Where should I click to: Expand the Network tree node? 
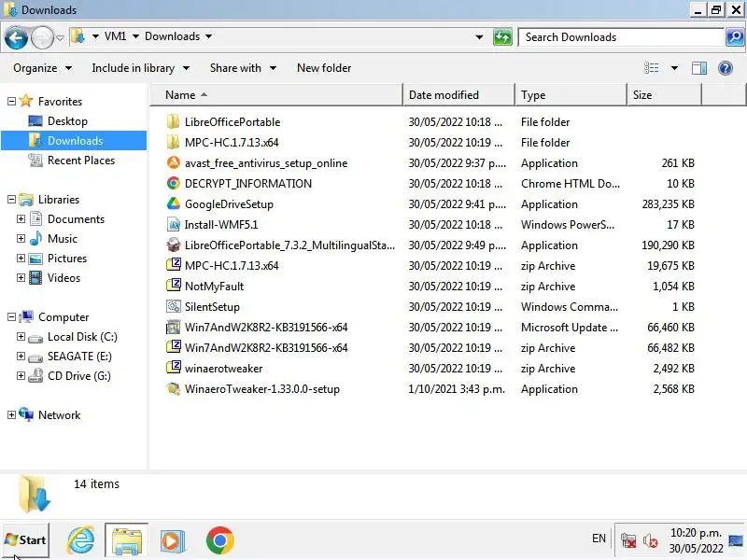tap(11, 414)
